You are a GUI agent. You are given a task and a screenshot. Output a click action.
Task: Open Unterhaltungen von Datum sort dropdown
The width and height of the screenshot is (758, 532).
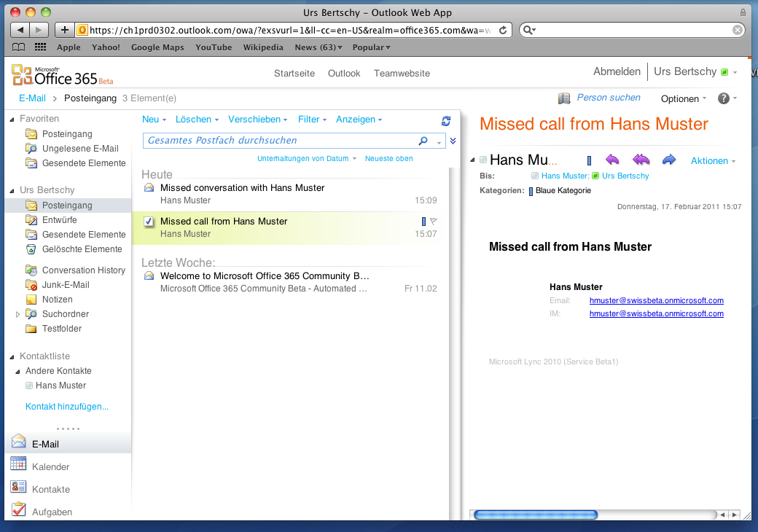click(x=307, y=158)
